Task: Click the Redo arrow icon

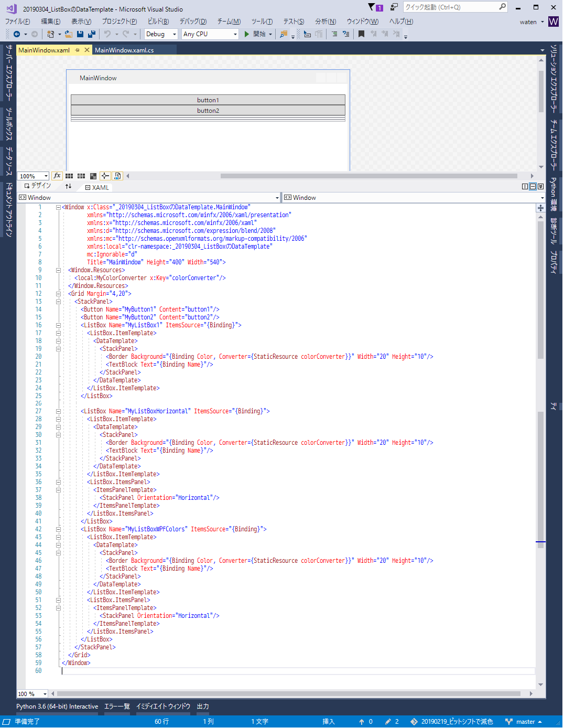Action: [126, 34]
